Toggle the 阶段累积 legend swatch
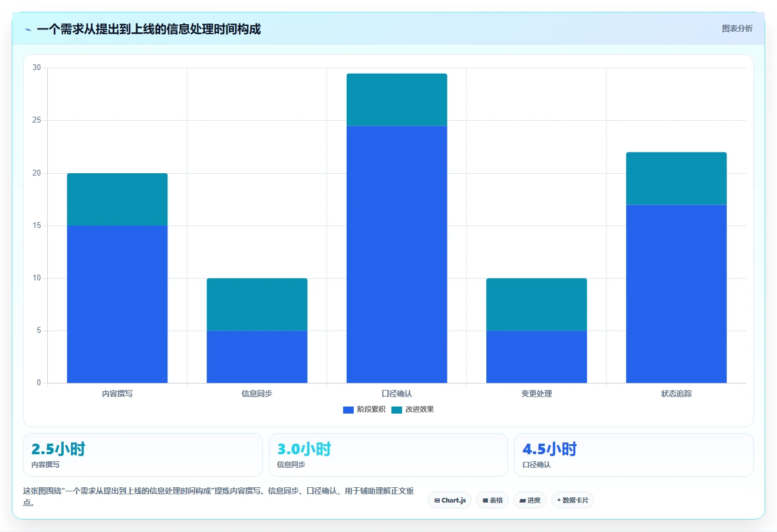Screen dimensions: 777x532 click(348, 410)
